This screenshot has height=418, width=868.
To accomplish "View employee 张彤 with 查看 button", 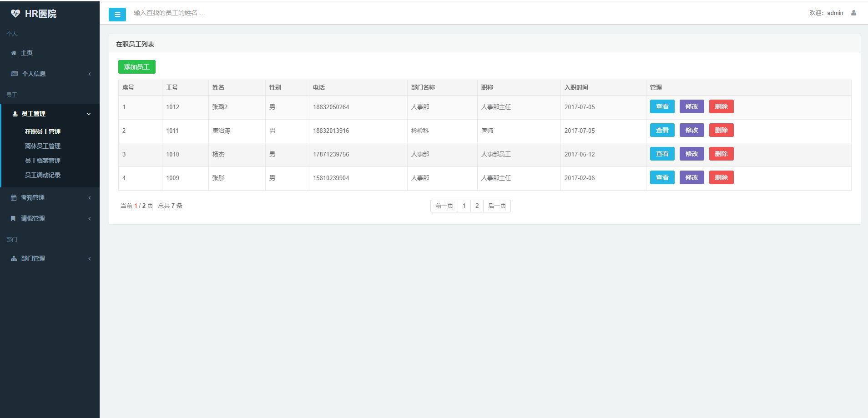I will click(662, 177).
